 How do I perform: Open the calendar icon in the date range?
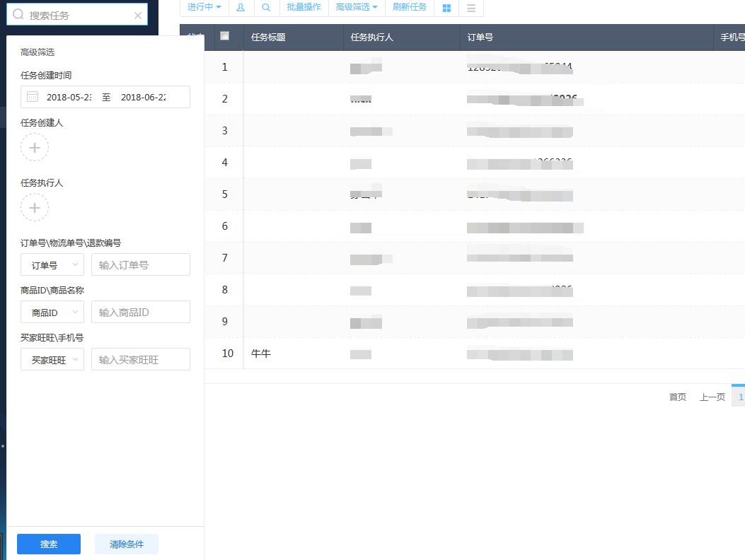click(x=33, y=97)
